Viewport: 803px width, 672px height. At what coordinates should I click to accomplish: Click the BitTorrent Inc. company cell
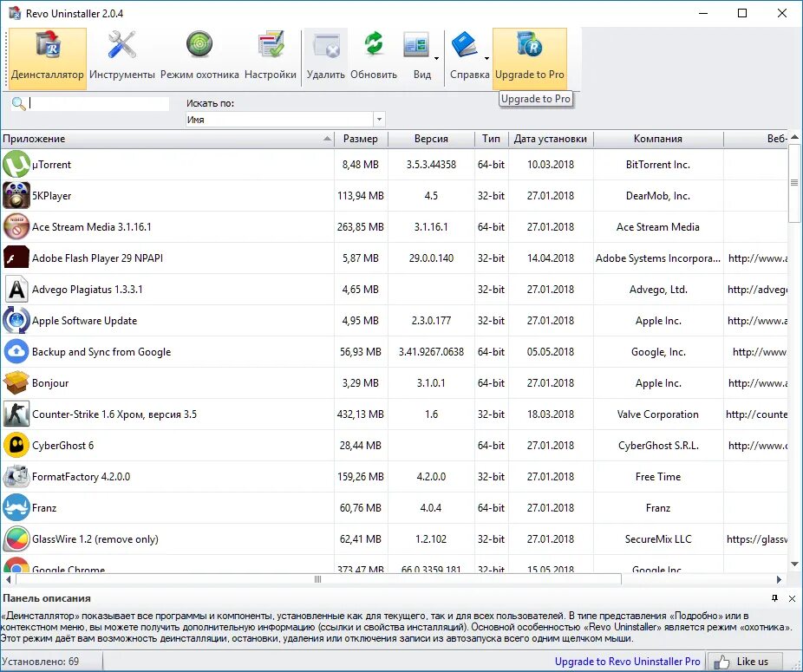658,165
